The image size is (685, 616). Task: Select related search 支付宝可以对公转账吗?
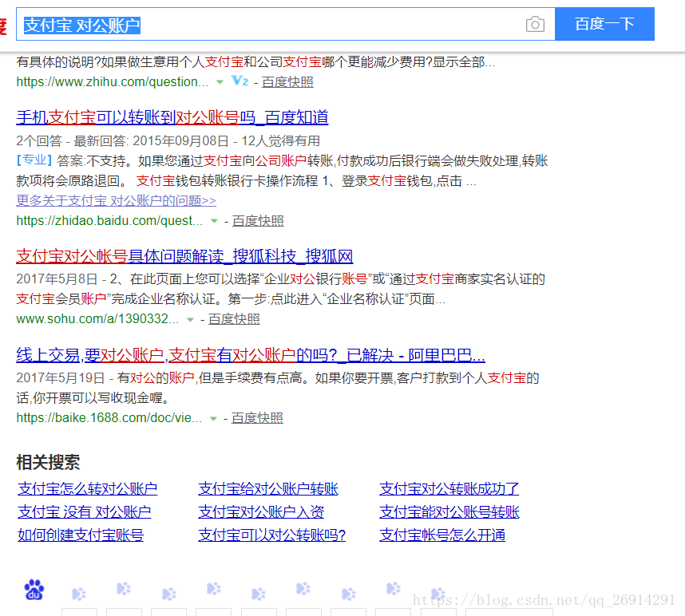(271, 535)
